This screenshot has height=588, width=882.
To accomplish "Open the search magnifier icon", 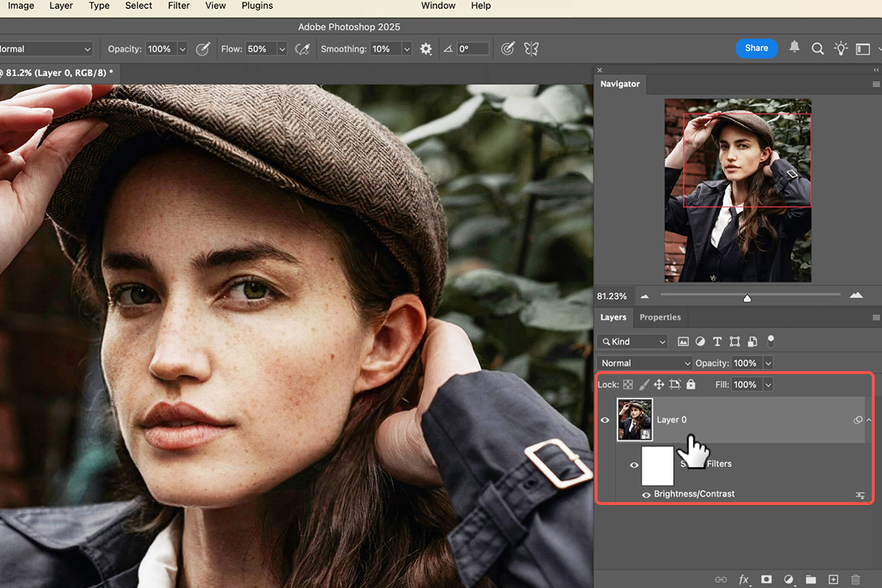I will pos(817,49).
